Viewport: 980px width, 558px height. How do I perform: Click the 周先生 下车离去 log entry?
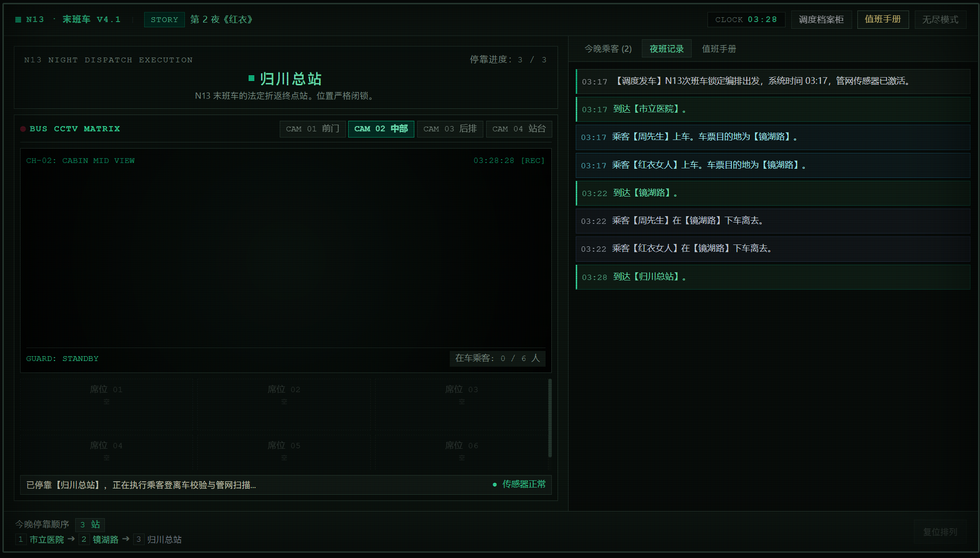pos(773,221)
